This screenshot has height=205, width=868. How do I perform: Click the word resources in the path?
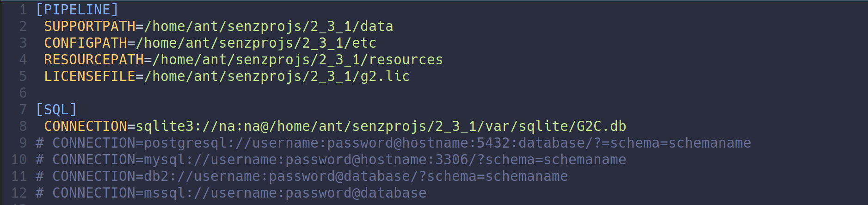click(x=406, y=60)
